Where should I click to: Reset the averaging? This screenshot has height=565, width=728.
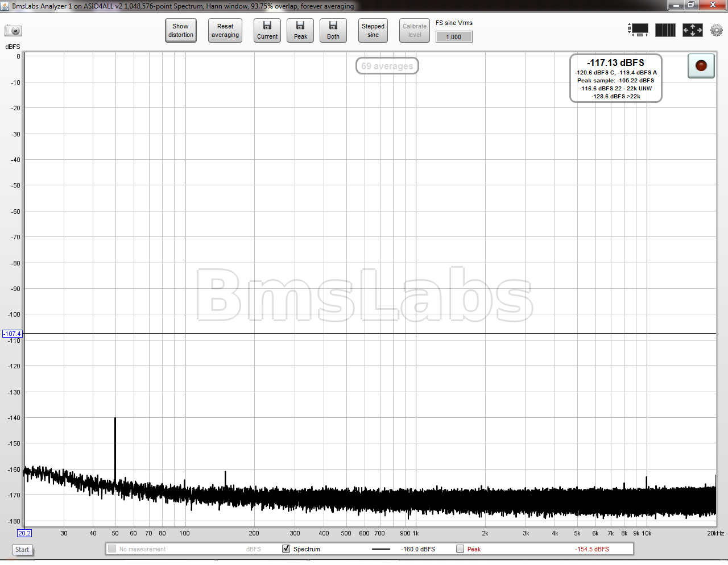[x=225, y=31]
